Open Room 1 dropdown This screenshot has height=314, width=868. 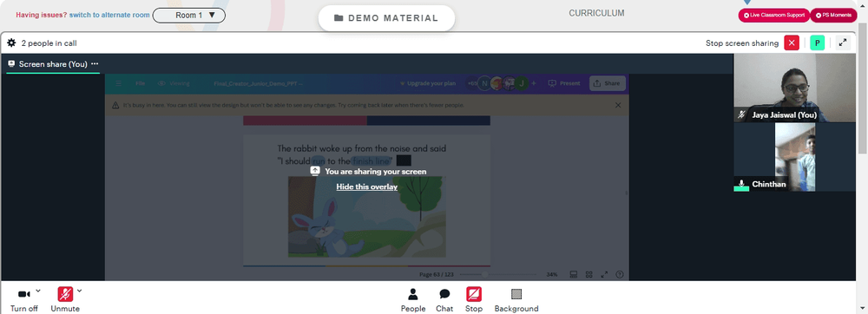[188, 16]
